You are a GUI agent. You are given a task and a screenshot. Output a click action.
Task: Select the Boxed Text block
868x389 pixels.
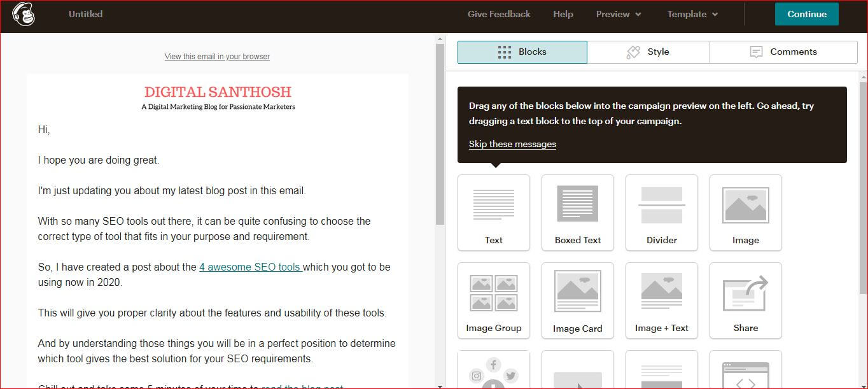(x=578, y=213)
